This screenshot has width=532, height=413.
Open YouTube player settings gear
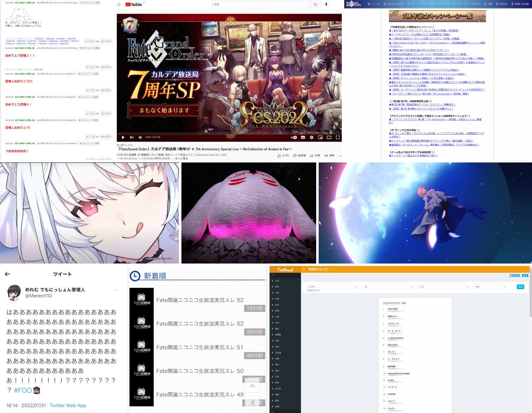[311, 137]
